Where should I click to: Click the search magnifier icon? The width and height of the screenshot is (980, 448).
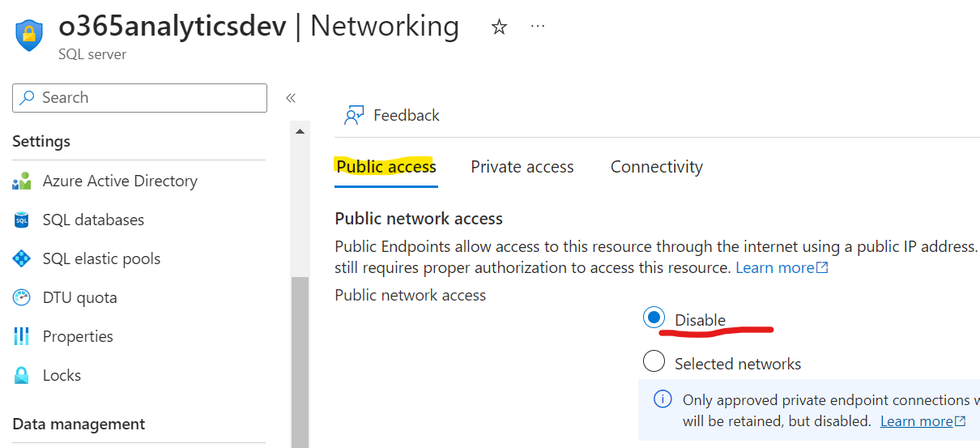pos(28,98)
